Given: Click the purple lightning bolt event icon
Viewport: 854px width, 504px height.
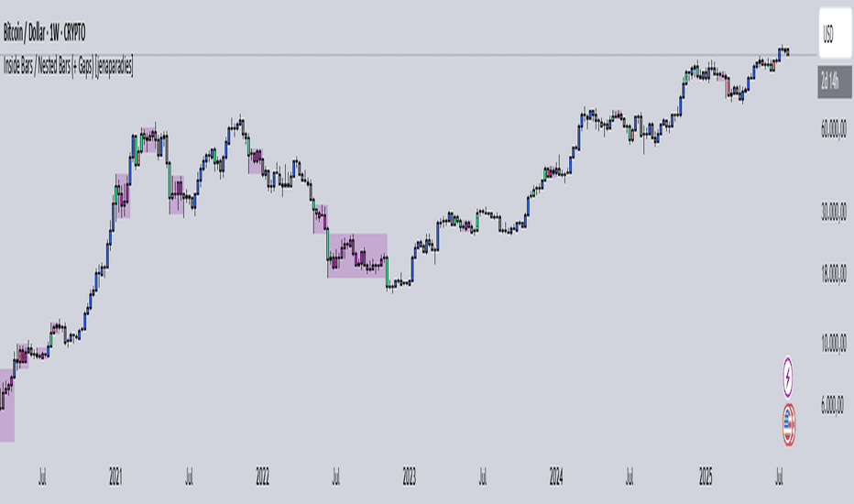Looking at the screenshot, I should point(787,377).
